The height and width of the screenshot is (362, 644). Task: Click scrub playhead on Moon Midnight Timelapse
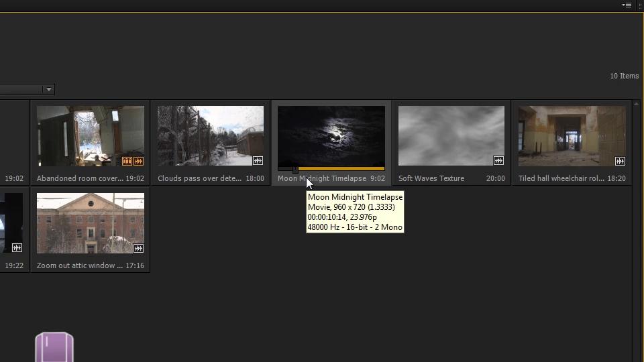[x=295, y=169]
